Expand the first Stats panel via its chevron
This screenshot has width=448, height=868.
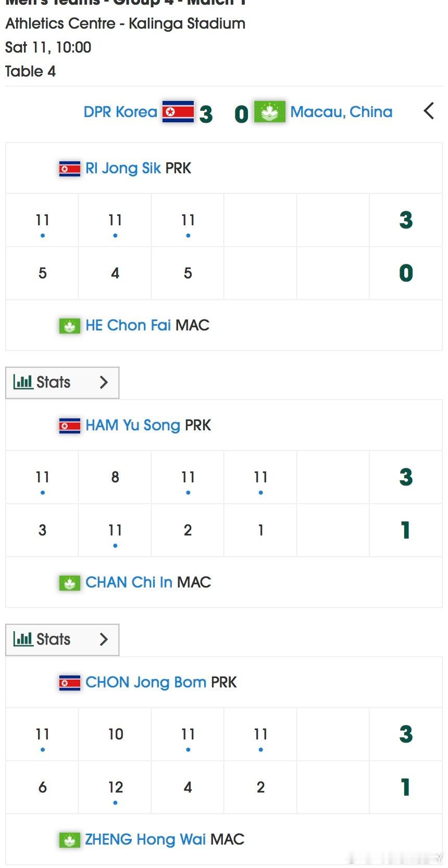[104, 382]
